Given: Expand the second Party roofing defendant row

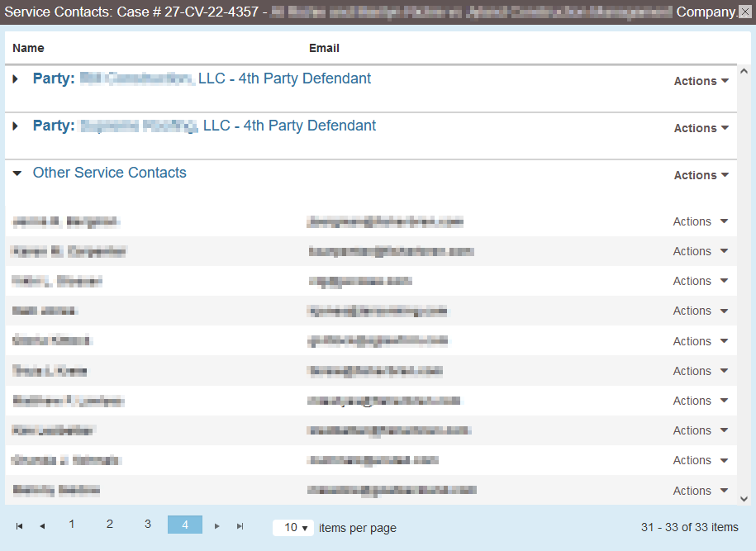Looking at the screenshot, I should tap(16, 126).
